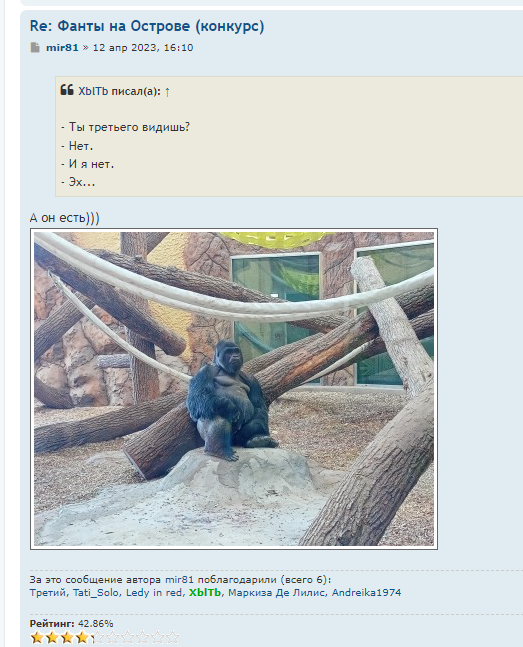Image resolution: width=523 pixels, height=647 pixels.
Task: Open mir81 author profile
Action: [x=62, y=47]
